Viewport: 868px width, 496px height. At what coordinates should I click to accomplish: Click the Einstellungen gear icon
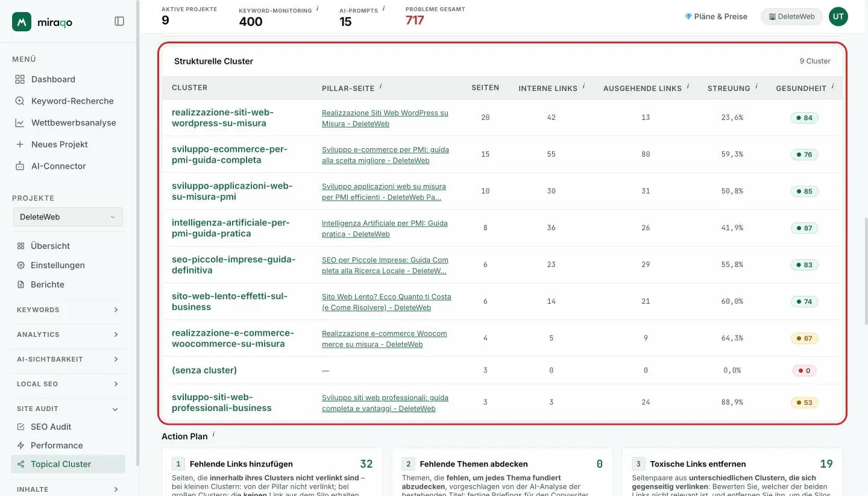(21, 265)
